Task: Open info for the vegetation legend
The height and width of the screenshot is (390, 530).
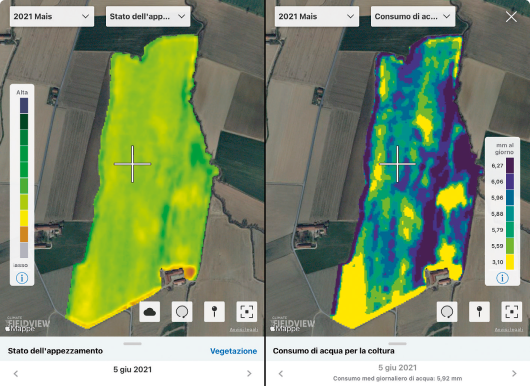Action: click(x=22, y=278)
